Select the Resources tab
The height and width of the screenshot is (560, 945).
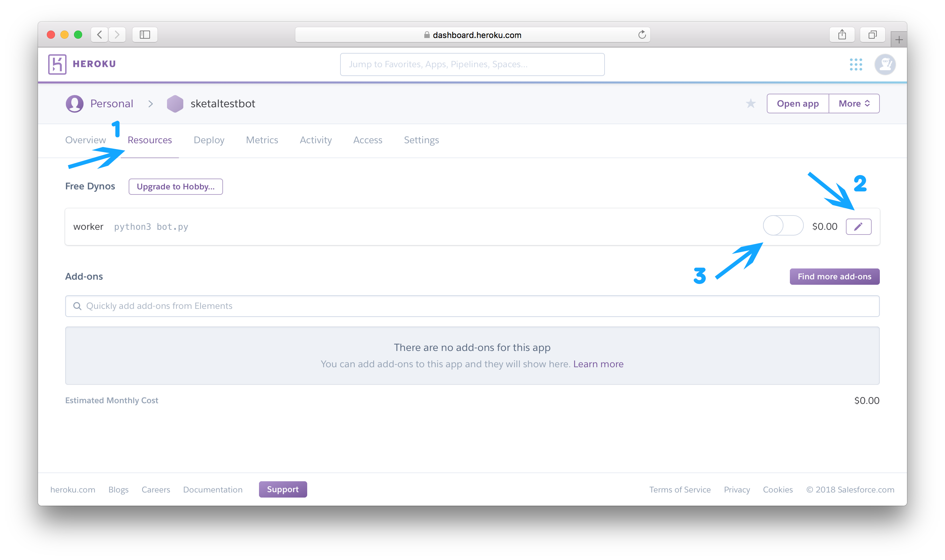[149, 140]
